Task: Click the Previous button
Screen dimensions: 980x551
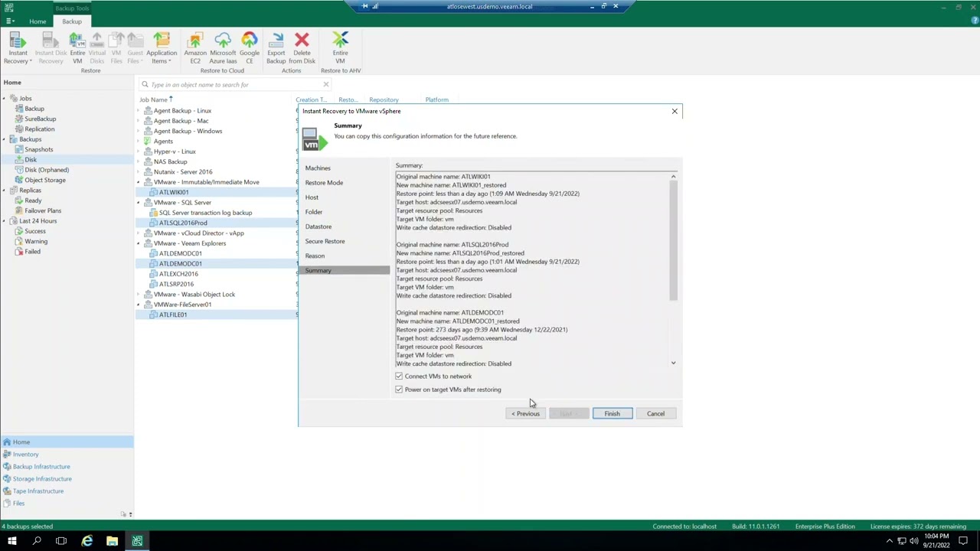Action: coord(526,413)
